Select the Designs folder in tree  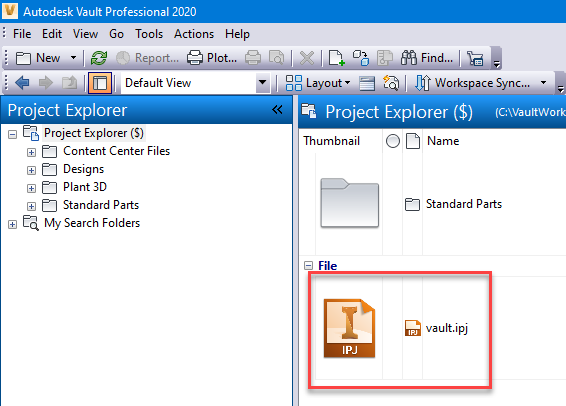pyautogui.click(x=83, y=169)
